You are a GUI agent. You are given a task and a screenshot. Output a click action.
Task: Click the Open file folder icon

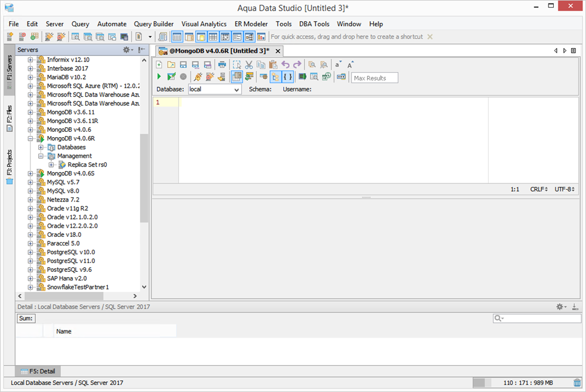[171, 64]
